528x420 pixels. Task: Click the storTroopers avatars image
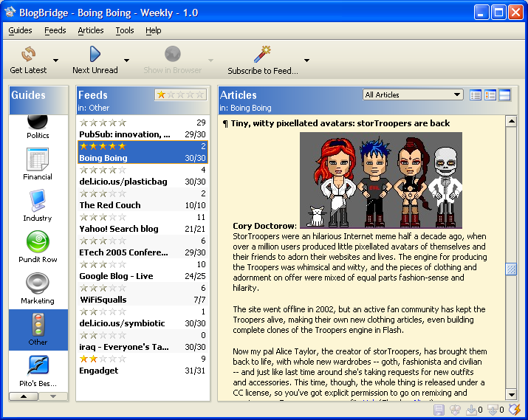coord(381,180)
